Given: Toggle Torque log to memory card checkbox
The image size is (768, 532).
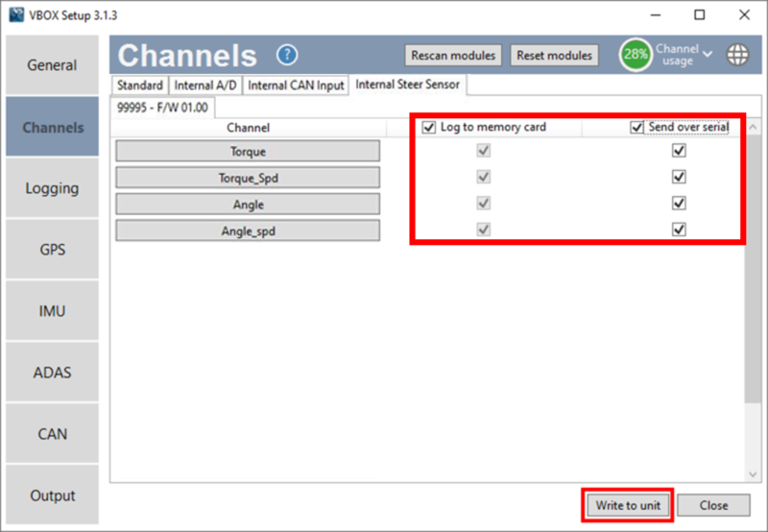Looking at the screenshot, I should (484, 151).
